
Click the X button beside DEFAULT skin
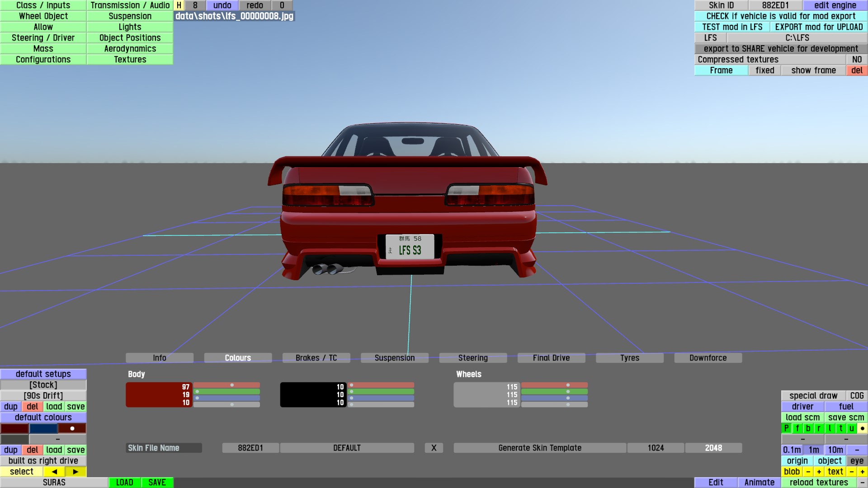click(x=434, y=448)
